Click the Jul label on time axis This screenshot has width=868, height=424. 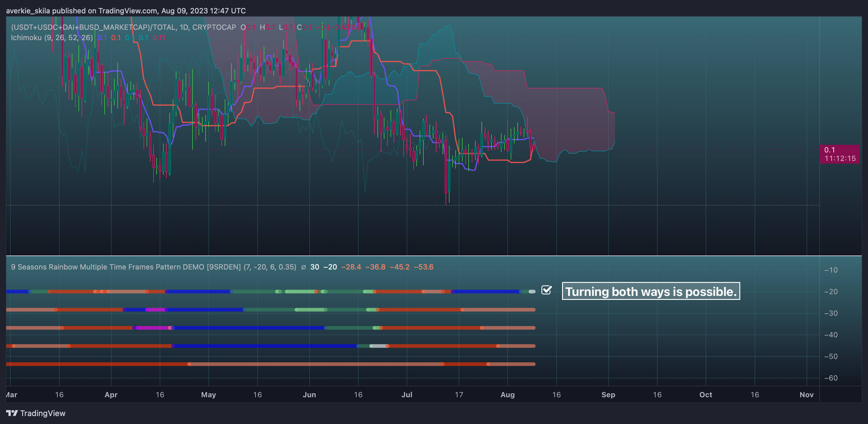pyautogui.click(x=407, y=394)
